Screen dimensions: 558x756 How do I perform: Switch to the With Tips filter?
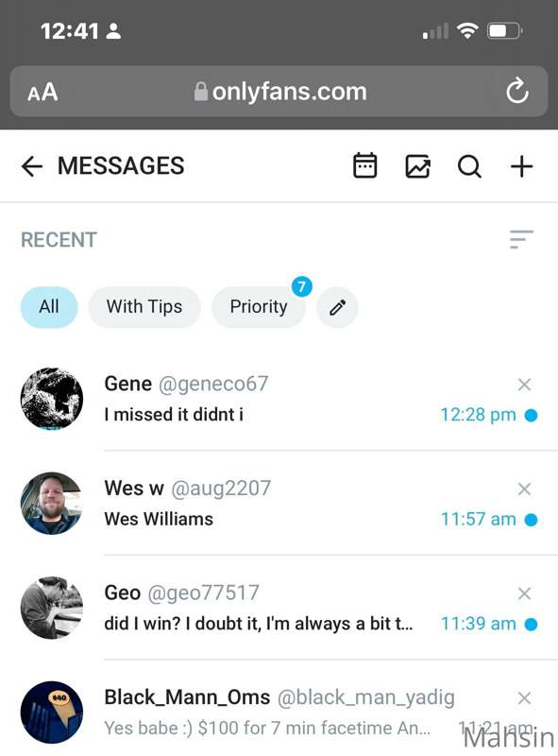point(144,307)
